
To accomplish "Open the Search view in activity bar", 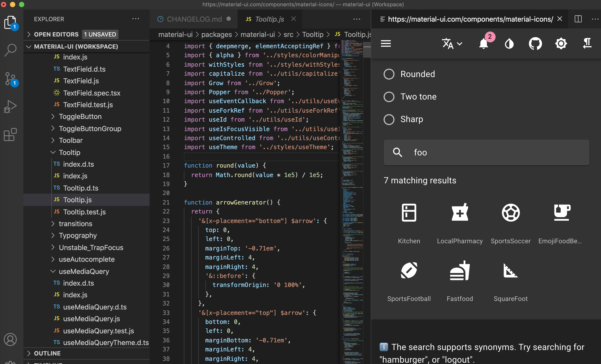I will click(x=11, y=50).
